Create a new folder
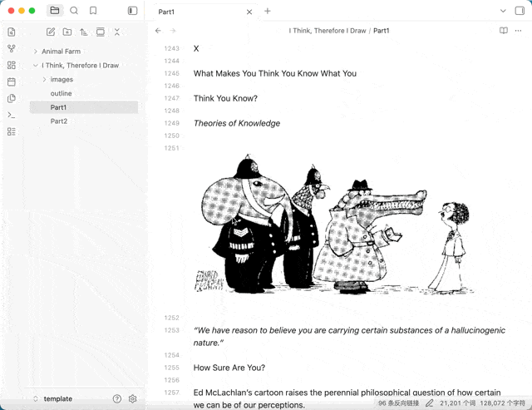The width and height of the screenshot is (532, 410). 67,32
